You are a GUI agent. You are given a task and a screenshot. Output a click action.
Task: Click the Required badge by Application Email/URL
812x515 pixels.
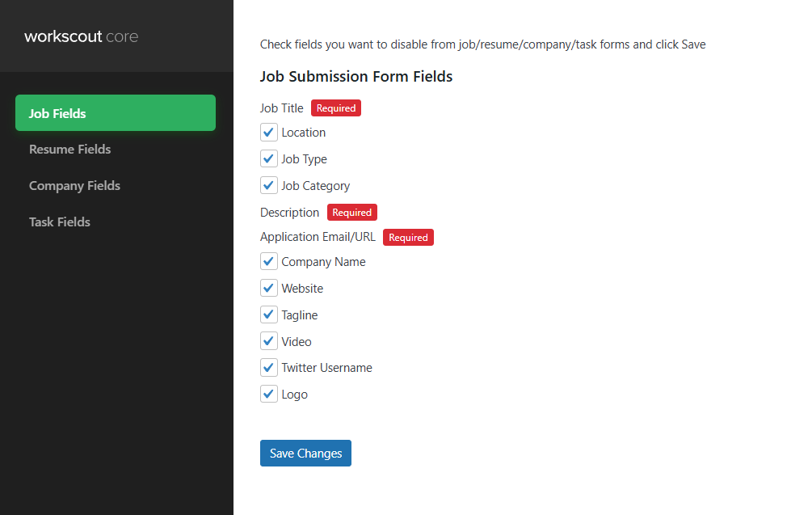point(408,238)
